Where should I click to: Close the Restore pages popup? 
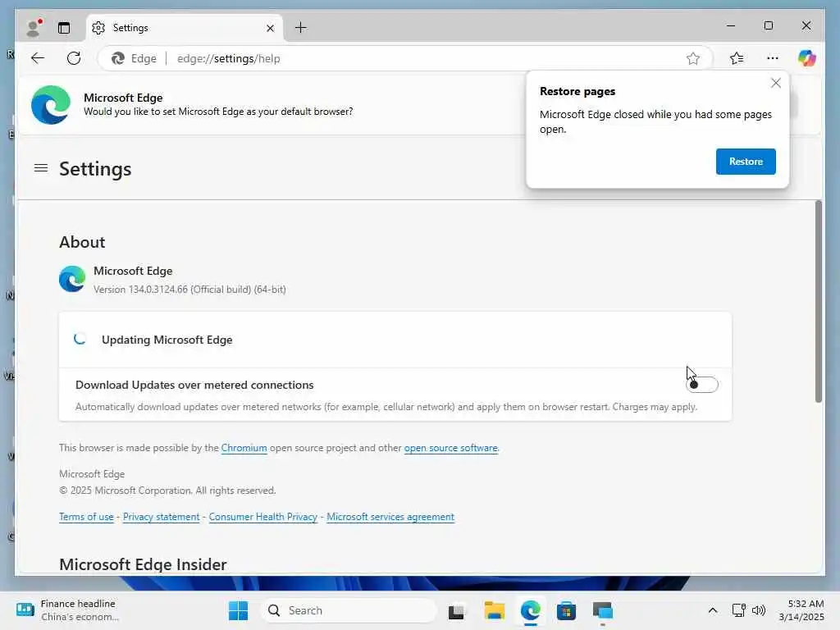pos(776,83)
